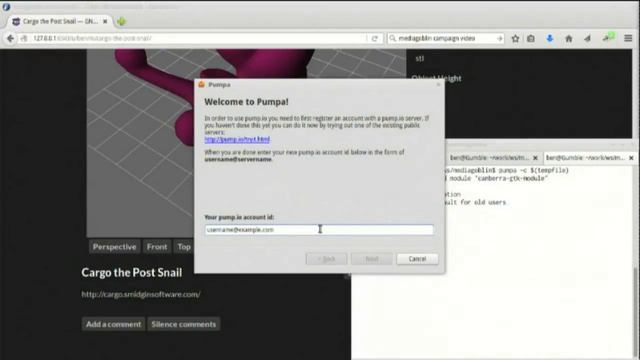This screenshot has height=360, width=640.
Task: Click the addon icon with green badge
Action: (x=607, y=38)
